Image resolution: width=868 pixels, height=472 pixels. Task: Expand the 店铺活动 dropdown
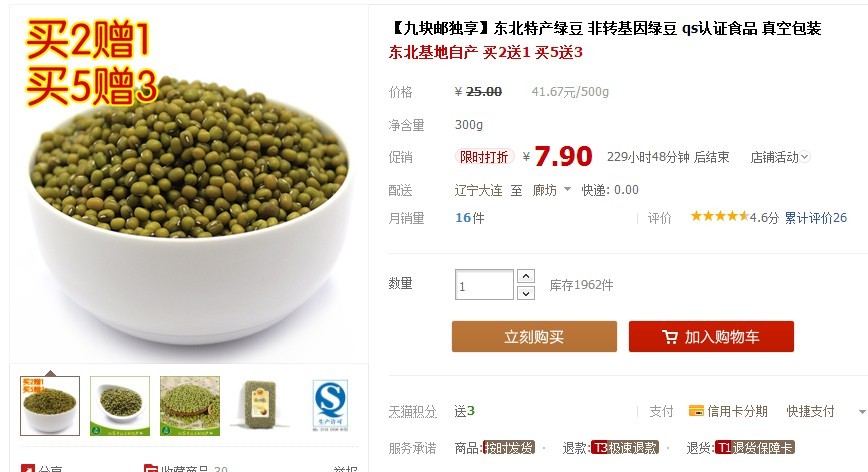[x=781, y=157]
